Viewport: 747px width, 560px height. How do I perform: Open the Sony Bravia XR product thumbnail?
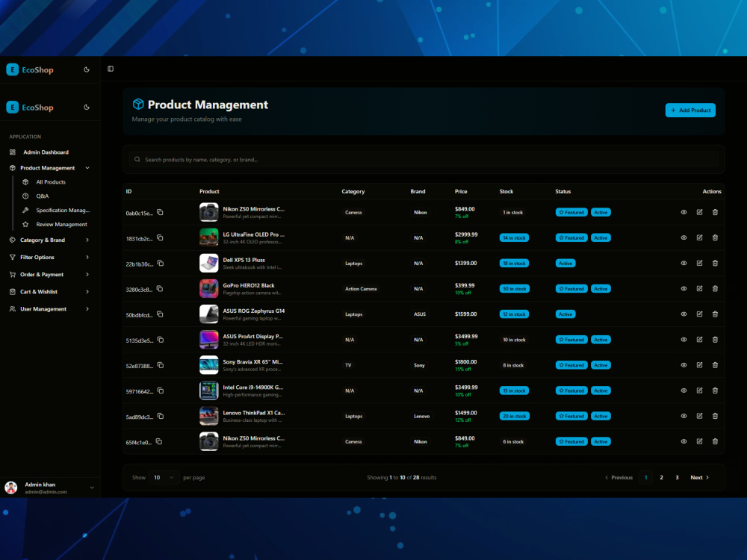pos(208,365)
